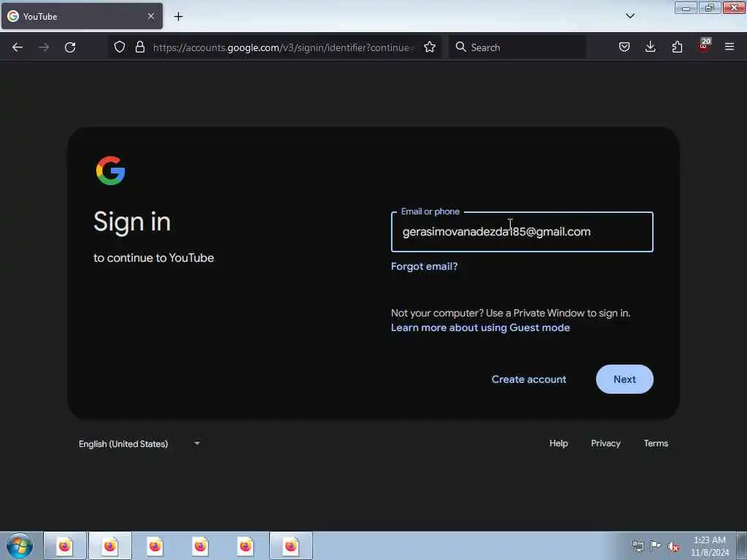The image size is (747, 560).
Task: Open the Downloads panel
Action: 650,47
